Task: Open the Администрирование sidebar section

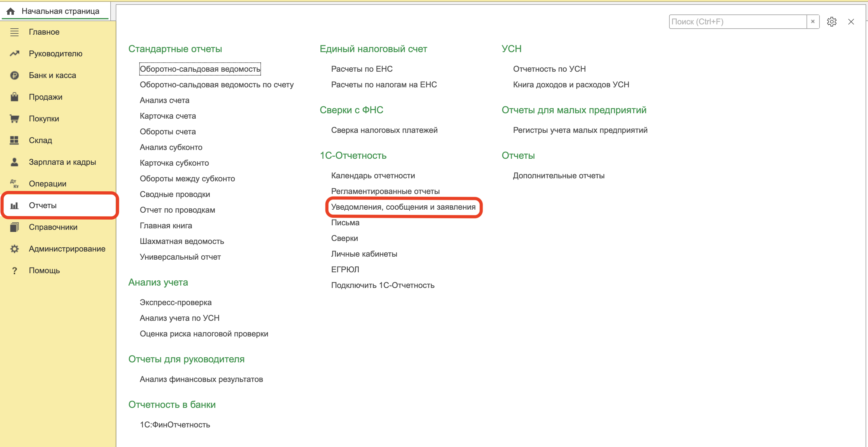Action: click(x=67, y=249)
